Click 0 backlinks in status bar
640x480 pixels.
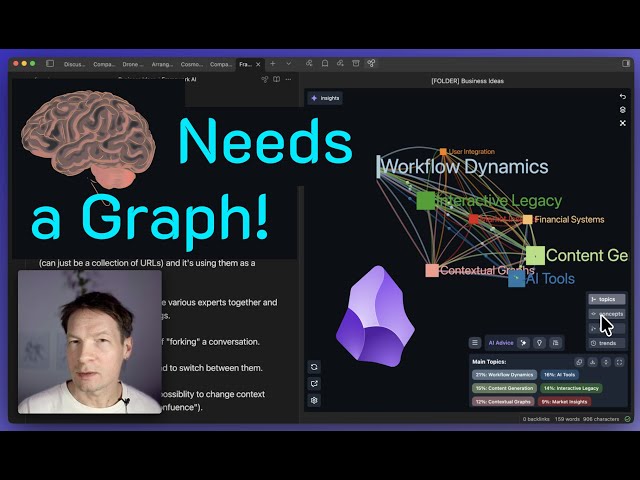click(x=536, y=419)
